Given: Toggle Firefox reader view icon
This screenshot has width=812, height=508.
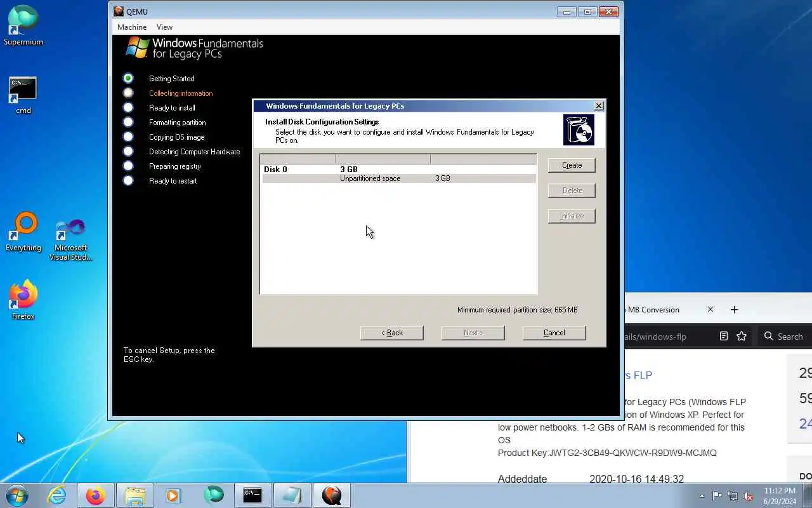Looking at the screenshot, I should 724,337.
